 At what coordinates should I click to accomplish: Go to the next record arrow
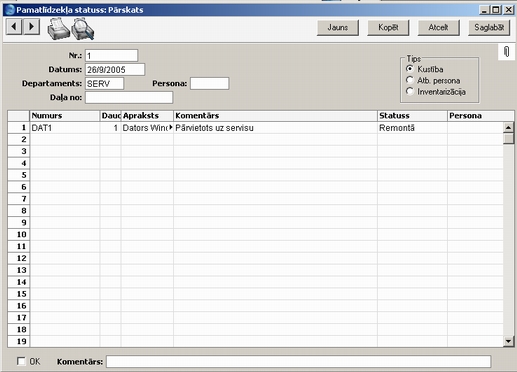click(31, 26)
